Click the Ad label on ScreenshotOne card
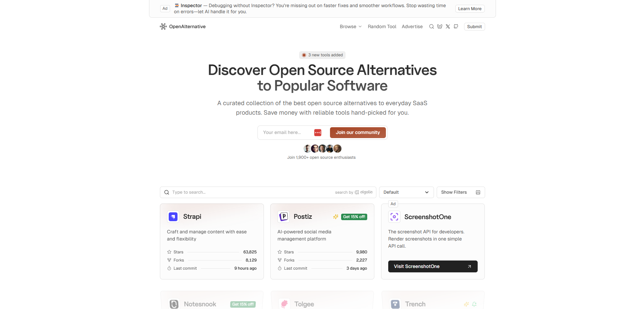Screen dimensions: 644x309 point(393,204)
